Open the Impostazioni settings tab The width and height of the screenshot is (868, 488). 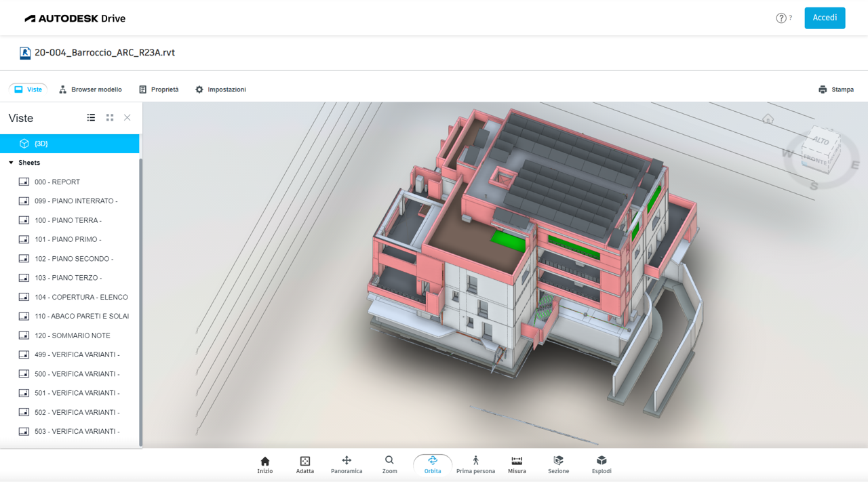pyautogui.click(x=220, y=89)
